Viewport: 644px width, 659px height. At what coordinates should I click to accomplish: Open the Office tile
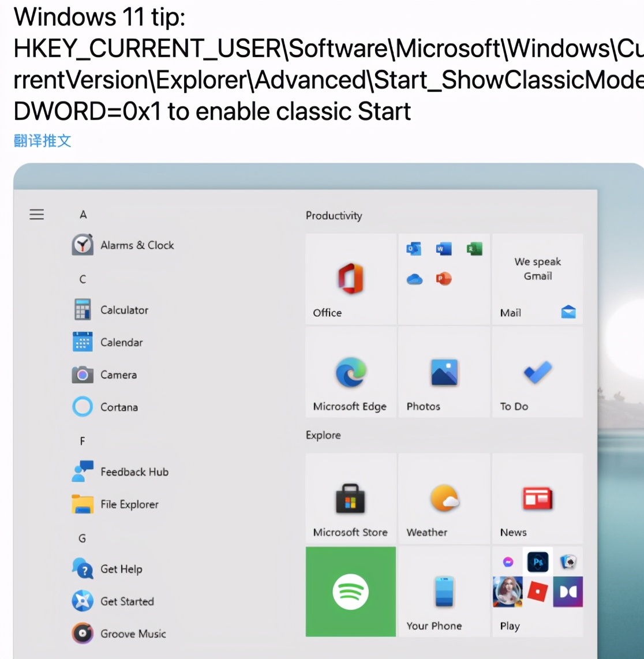pos(351,279)
